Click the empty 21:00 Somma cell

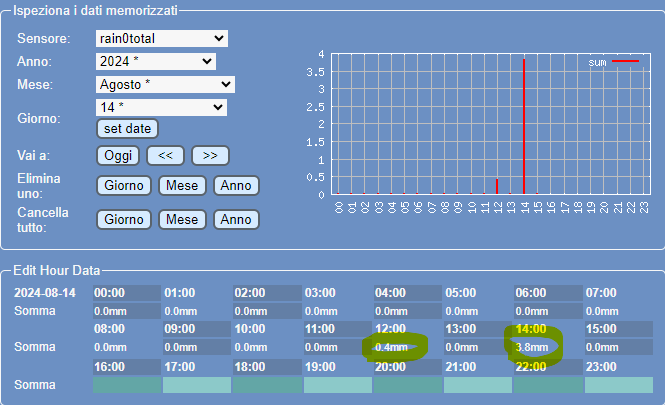coord(478,385)
